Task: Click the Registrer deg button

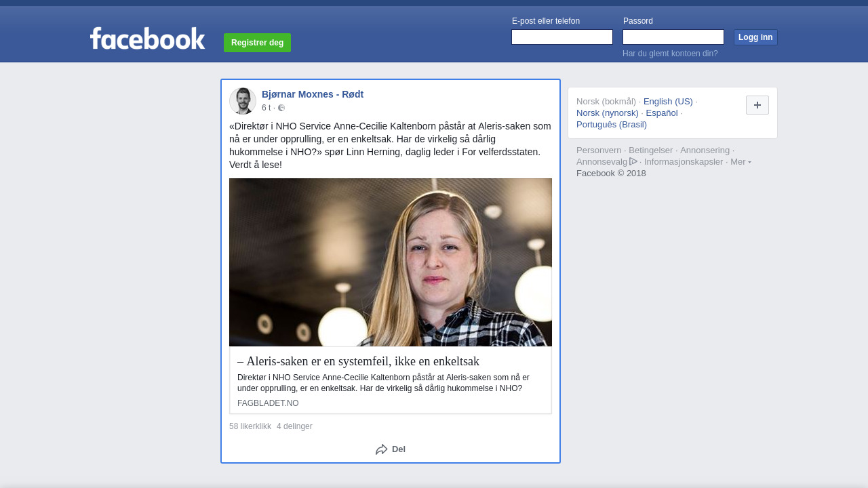Action: 257,43
